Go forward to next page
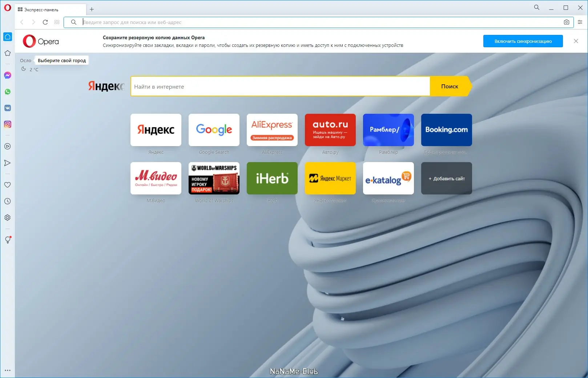 [33, 22]
